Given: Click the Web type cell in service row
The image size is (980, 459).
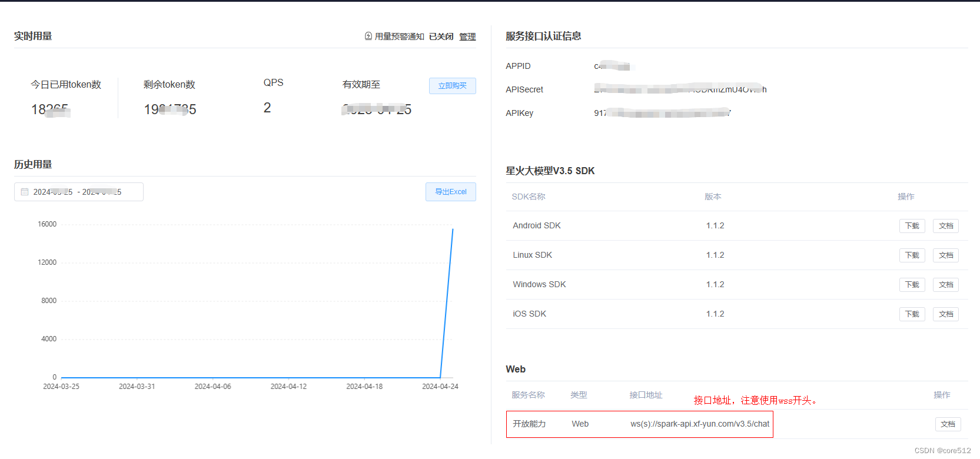Looking at the screenshot, I should (580, 424).
